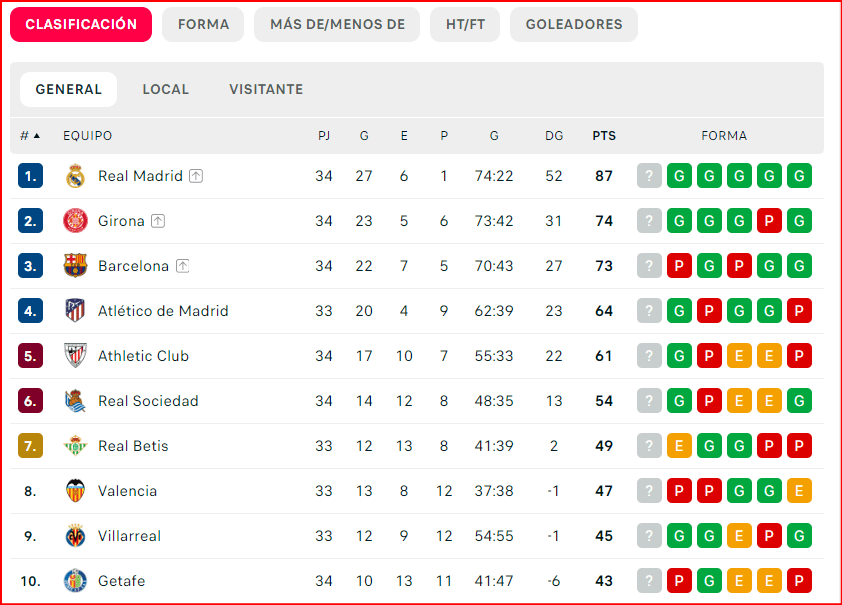Viewport: 842px width, 605px height.
Task: Click the promotion arrow icon beside Girona
Action: (158, 221)
